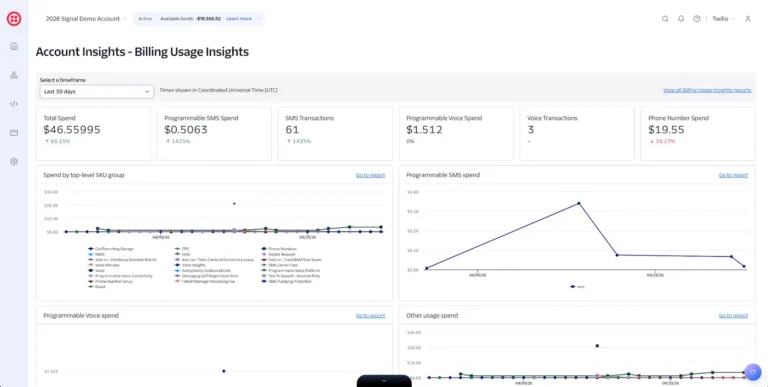Viewport: 768px width, 387px height.
Task: Open the help question mark icon
Action: point(696,19)
